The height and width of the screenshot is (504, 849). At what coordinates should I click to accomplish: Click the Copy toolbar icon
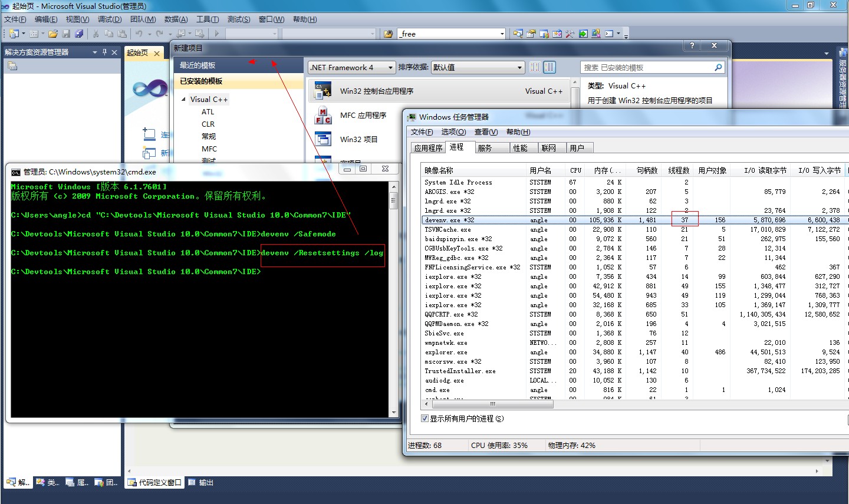point(108,34)
